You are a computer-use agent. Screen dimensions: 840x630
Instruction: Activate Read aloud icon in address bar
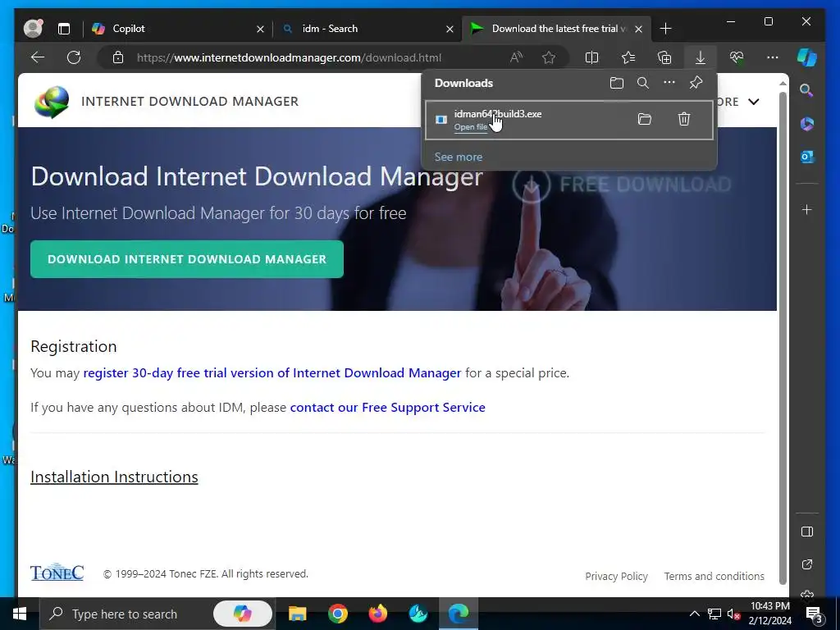pos(516,57)
